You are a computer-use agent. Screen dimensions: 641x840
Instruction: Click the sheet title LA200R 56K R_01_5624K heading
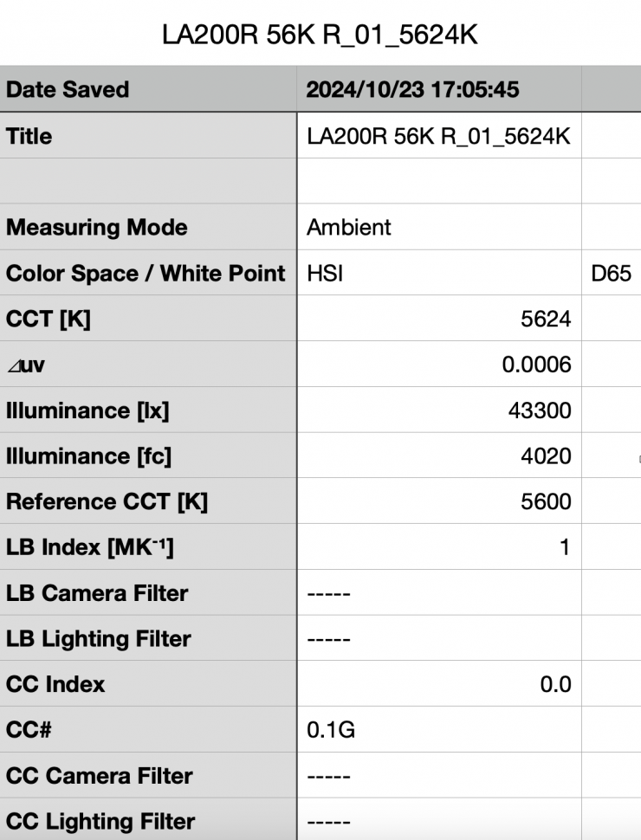click(320, 37)
